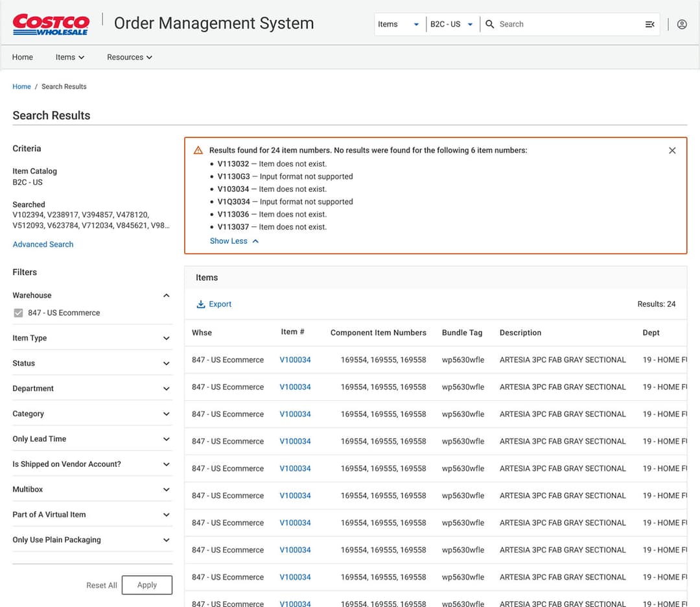Dismiss the warning alert with the X icon
This screenshot has height=607, width=700.
coord(672,150)
